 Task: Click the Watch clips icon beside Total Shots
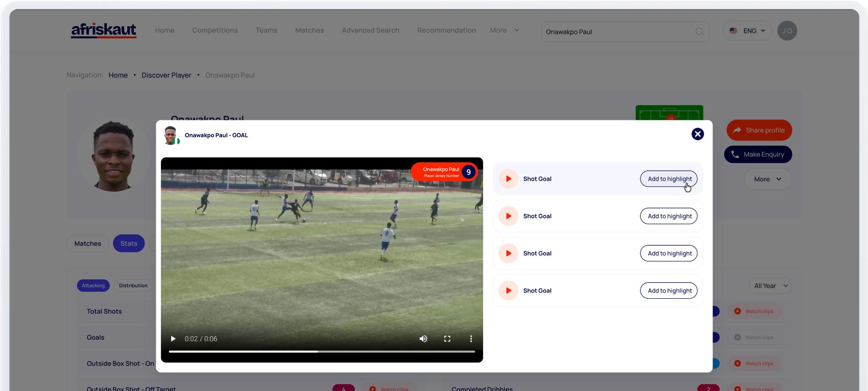[737, 311]
